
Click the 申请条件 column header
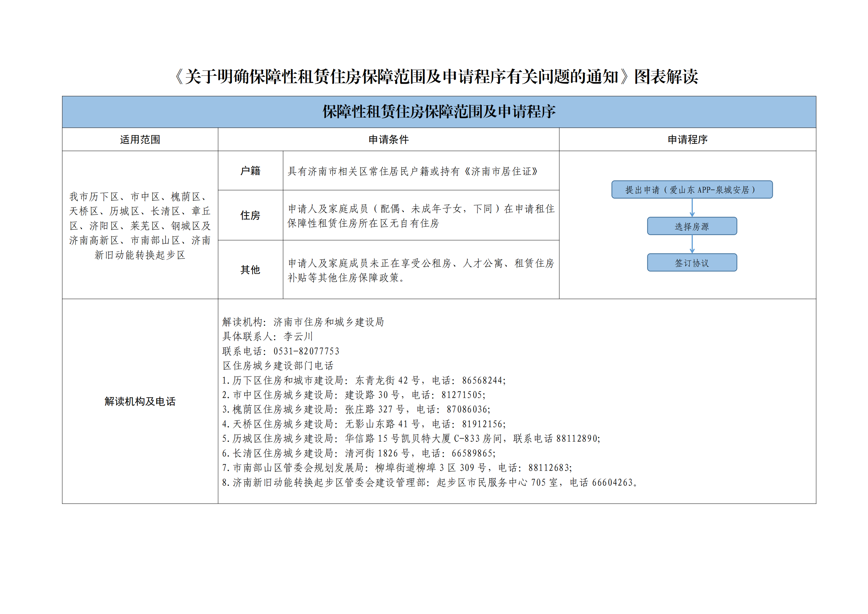[x=389, y=139]
